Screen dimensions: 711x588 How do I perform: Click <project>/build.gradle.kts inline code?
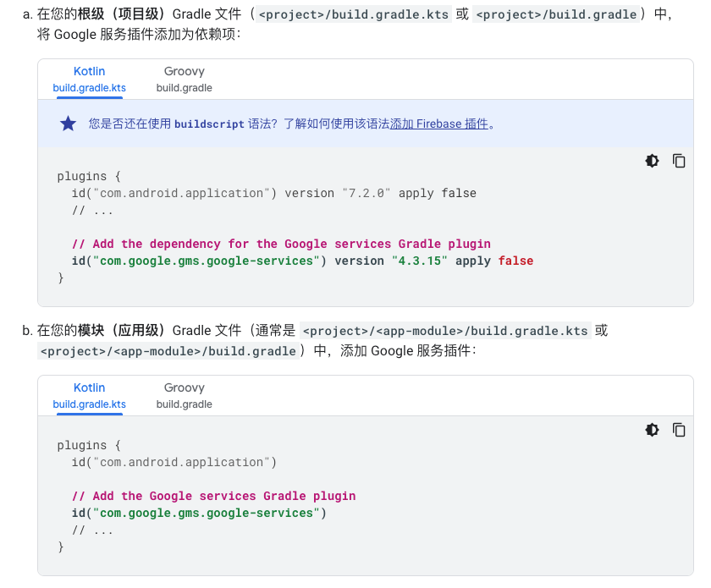click(x=354, y=14)
